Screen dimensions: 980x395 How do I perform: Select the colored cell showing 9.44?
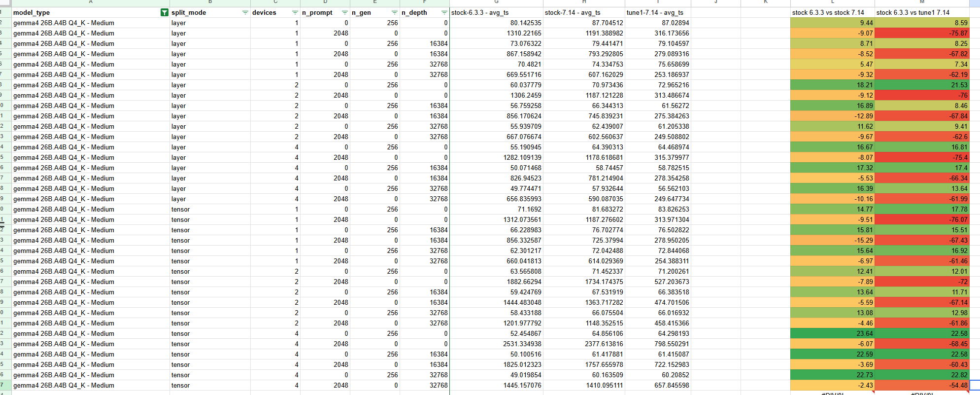click(x=833, y=23)
